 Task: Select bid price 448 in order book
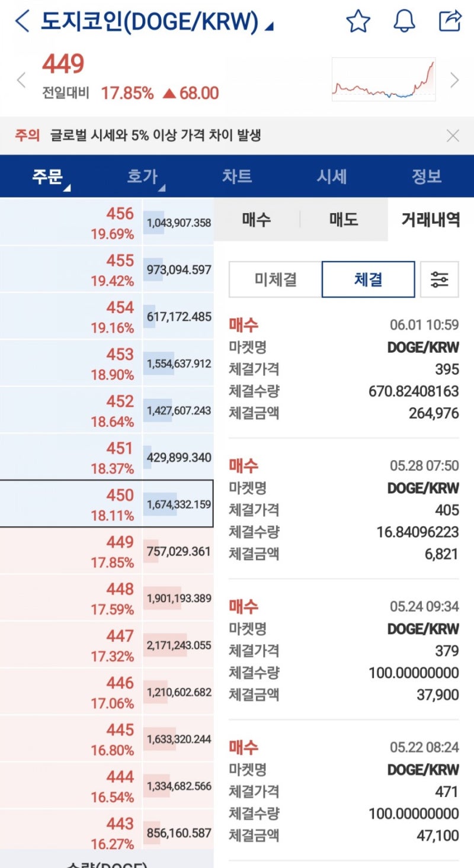71,598
